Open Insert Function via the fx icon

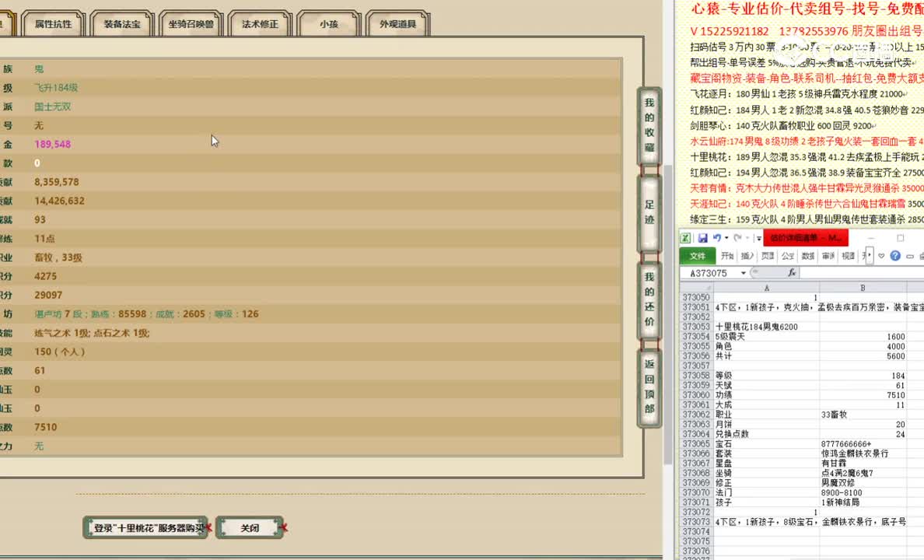793,272
